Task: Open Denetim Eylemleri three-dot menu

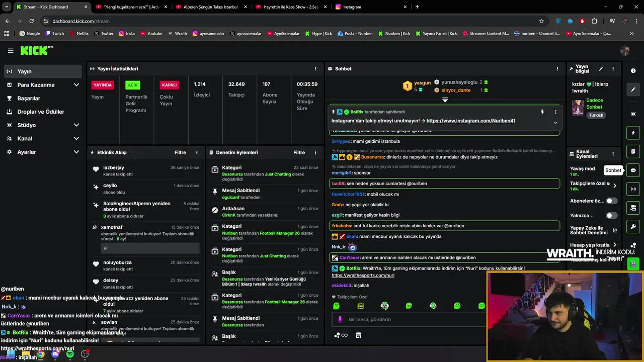Action: (x=315, y=152)
